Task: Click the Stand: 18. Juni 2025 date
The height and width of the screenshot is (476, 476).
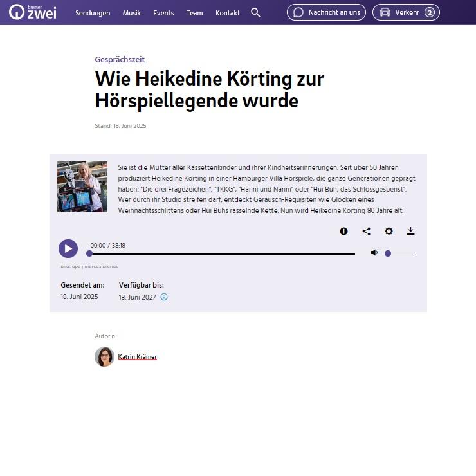Action: click(x=120, y=126)
